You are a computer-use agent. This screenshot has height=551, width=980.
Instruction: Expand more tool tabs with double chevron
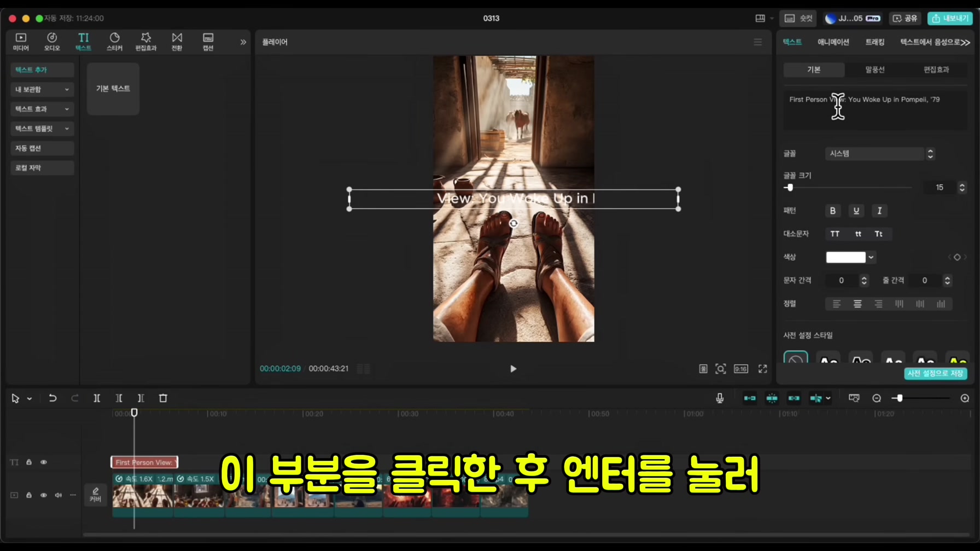pyautogui.click(x=243, y=42)
